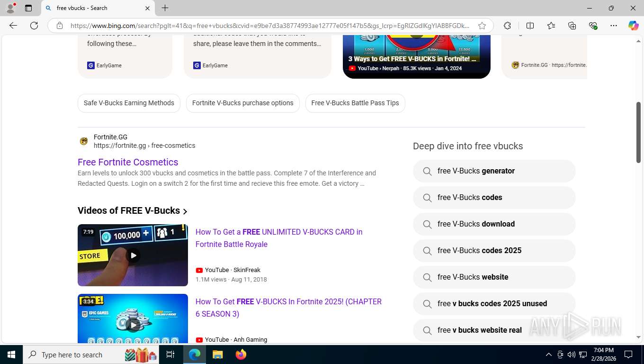Play the 3:34 Anh Gaming video thumbnail

pyautogui.click(x=133, y=318)
